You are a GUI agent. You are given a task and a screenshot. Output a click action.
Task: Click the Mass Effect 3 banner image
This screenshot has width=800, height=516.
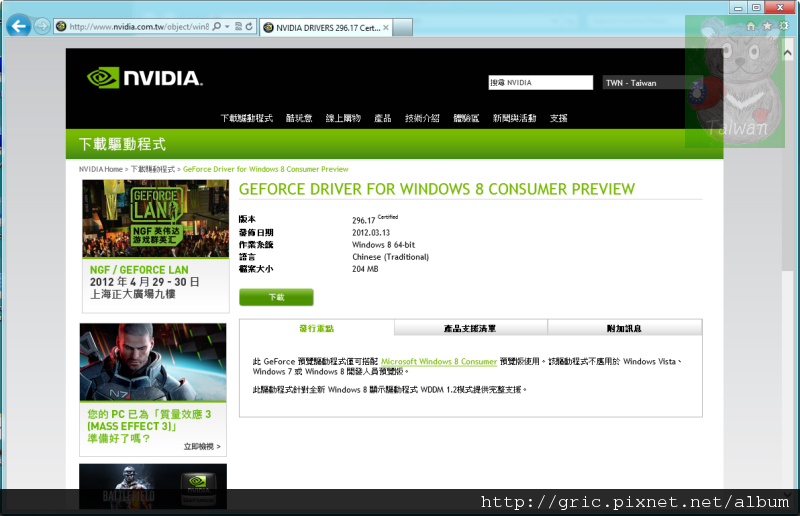click(153, 362)
